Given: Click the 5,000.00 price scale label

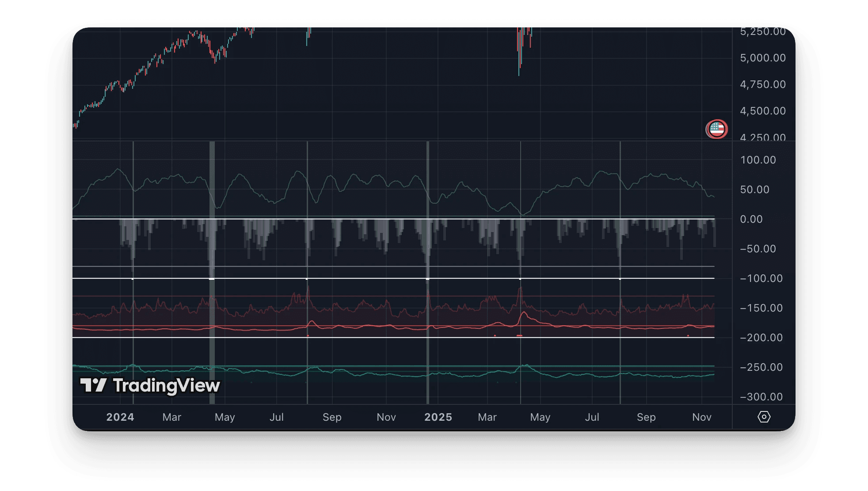Looking at the screenshot, I should click(763, 58).
